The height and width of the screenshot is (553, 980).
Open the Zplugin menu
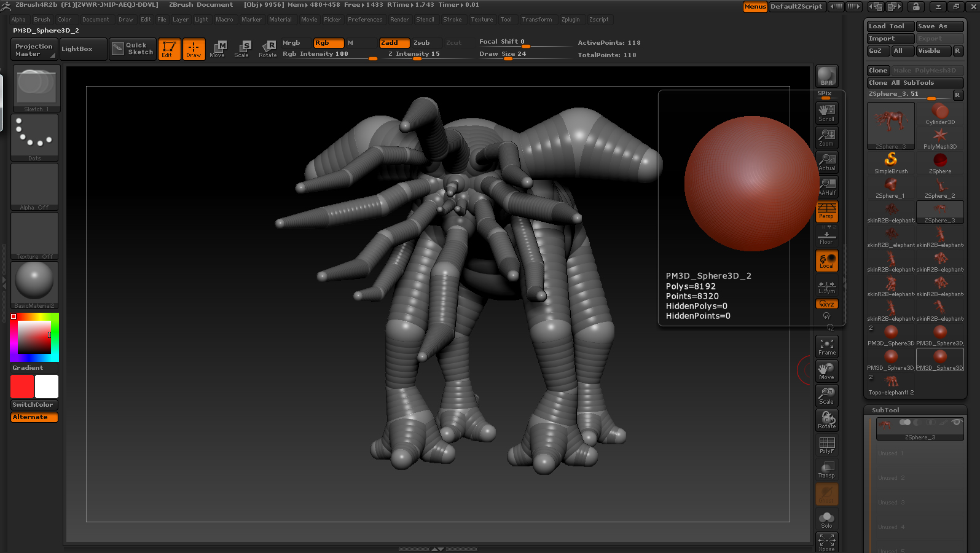570,20
